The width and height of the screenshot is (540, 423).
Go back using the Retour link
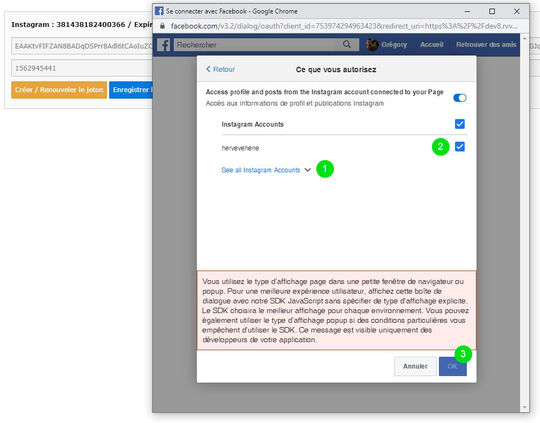coord(220,69)
